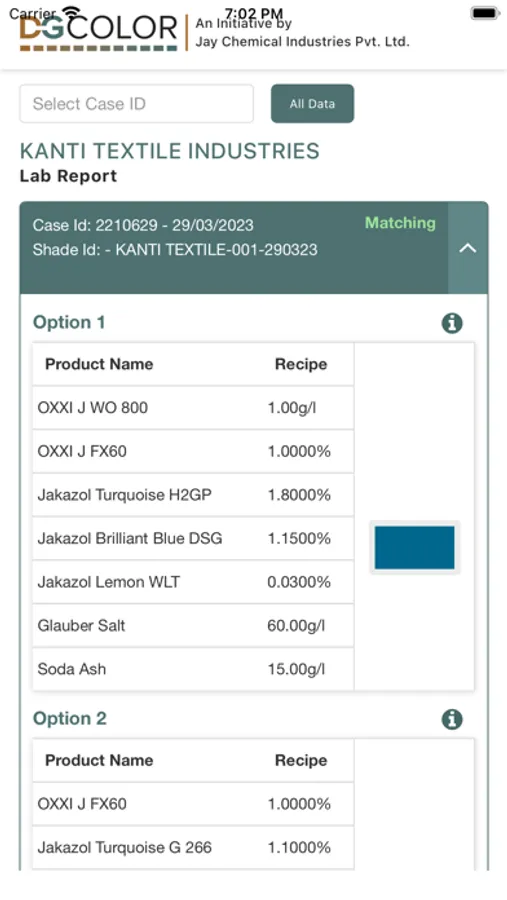Click the All Data button
This screenshot has width=507, height=900.
[x=312, y=104]
